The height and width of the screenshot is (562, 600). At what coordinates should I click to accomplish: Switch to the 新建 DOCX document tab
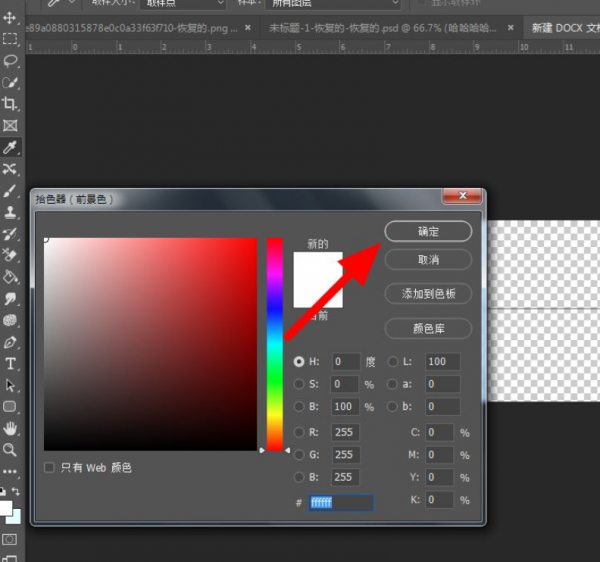point(564,28)
